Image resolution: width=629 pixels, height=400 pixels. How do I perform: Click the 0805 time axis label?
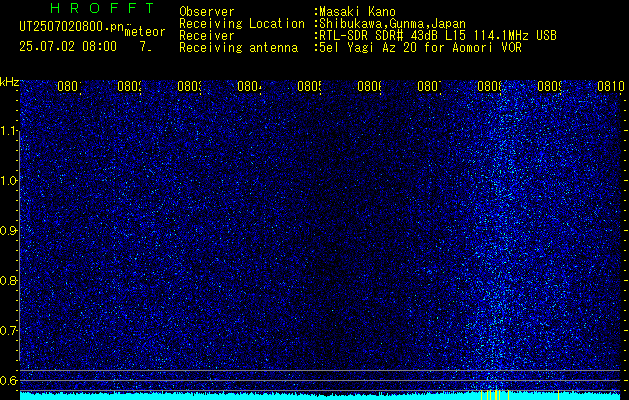[x=309, y=86]
